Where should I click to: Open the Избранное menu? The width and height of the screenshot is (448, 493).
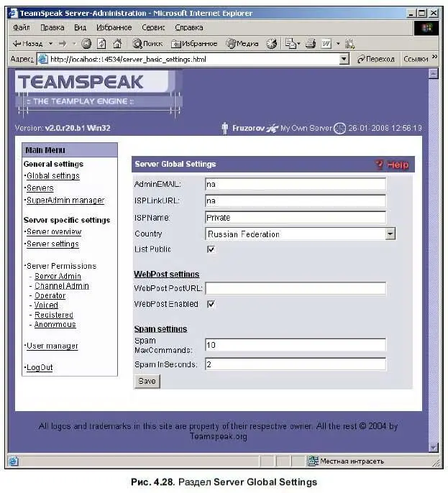point(114,27)
